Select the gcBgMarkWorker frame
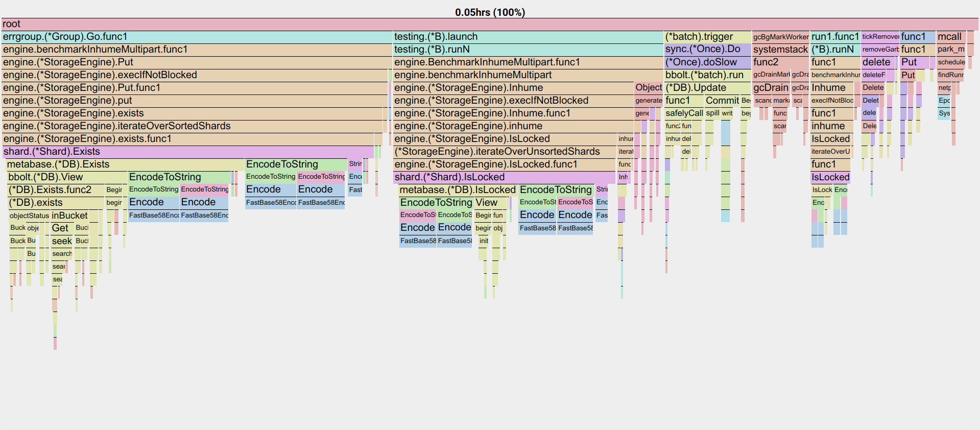 [781, 37]
